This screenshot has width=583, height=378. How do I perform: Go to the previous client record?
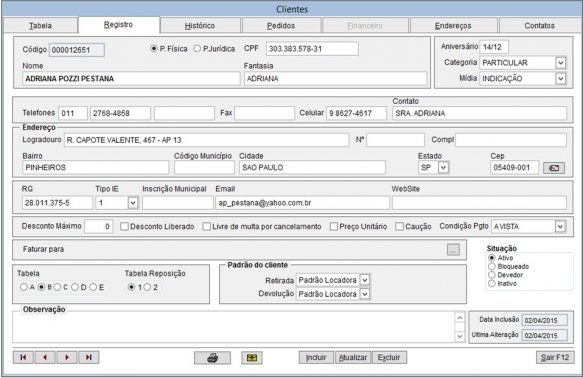(45, 357)
